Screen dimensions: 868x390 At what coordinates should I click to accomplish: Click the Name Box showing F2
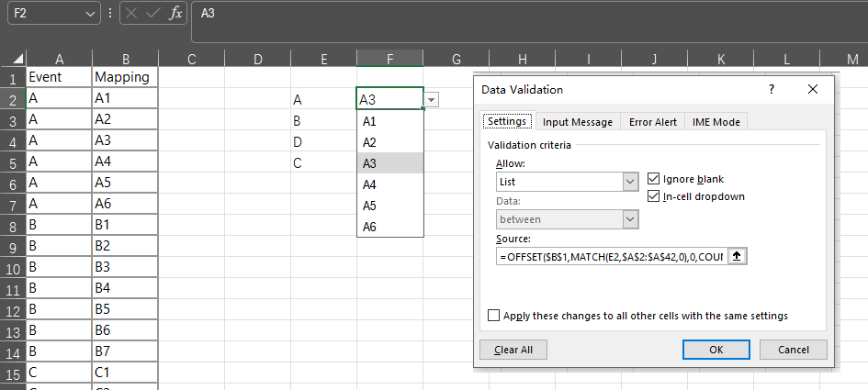(47, 13)
